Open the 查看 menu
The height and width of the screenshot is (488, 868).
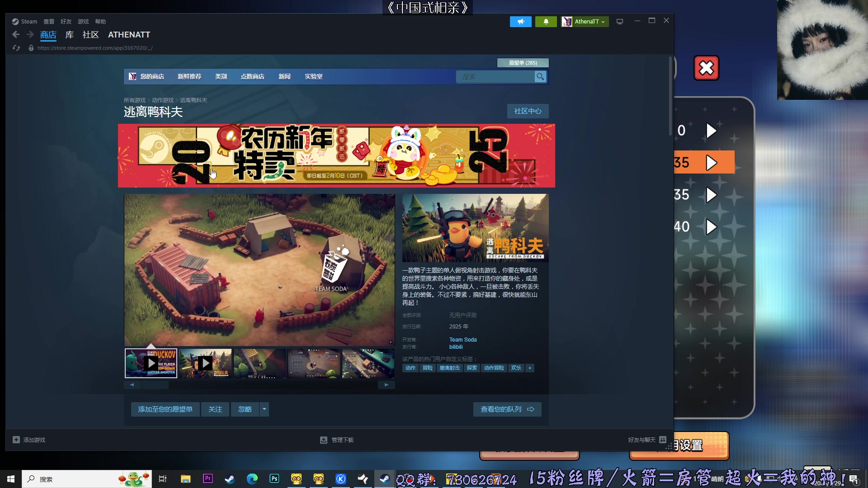pos(49,21)
